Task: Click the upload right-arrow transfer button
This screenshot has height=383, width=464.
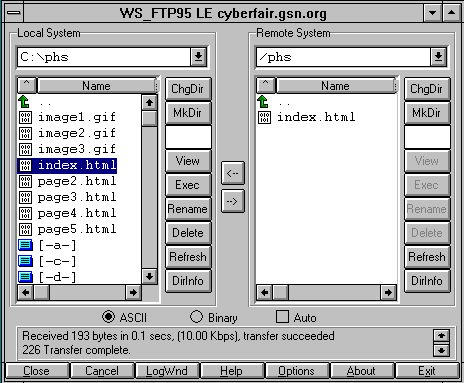Action: (232, 201)
